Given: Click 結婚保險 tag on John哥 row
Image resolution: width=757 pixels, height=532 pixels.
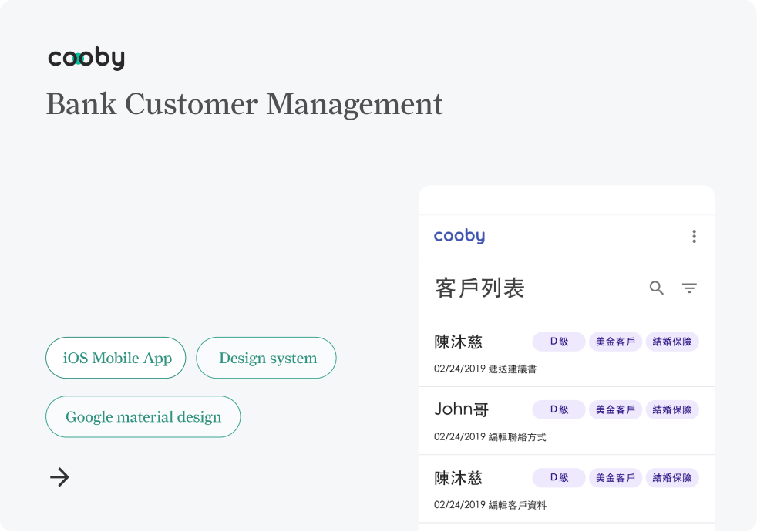Looking at the screenshot, I should pos(671,410).
